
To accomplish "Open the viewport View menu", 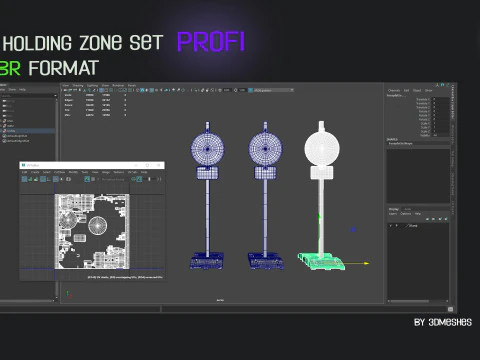I will tap(66, 86).
